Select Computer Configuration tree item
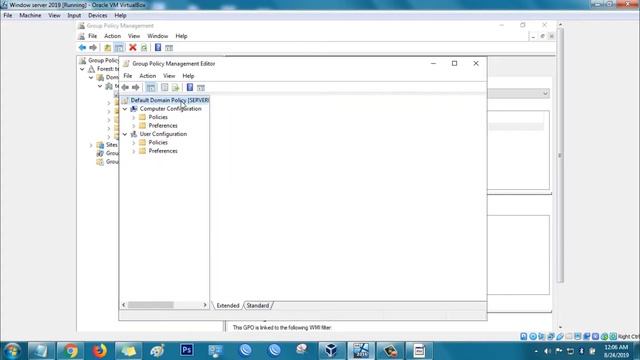Screen dimensions: 640x360 click(170, 109)
